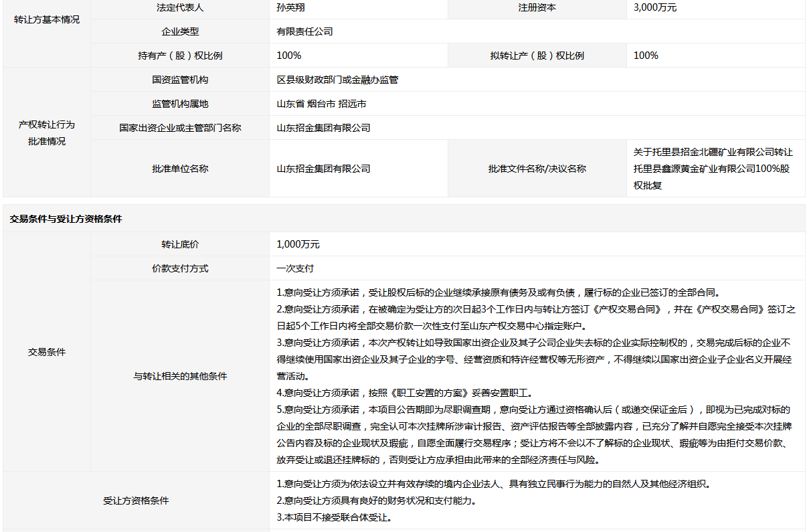Select the '受让方资格条件' label

pyautogui.click(x=136, y=500)
